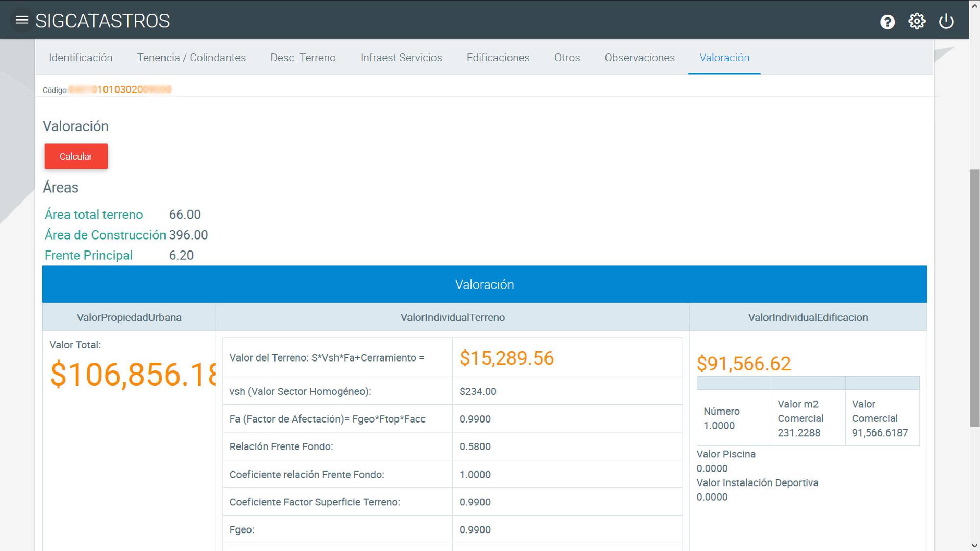Click the red Calcular button

pos(76,156)
